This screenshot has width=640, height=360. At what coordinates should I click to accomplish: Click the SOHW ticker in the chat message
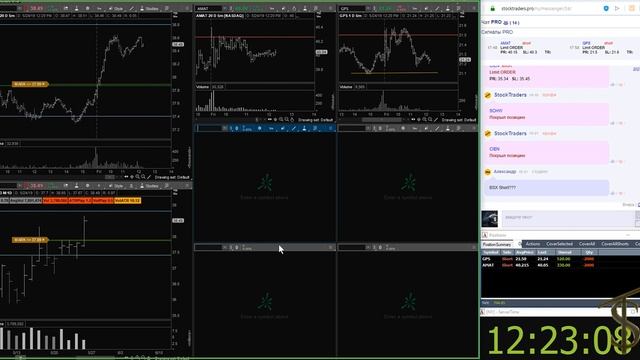[496, 111]
